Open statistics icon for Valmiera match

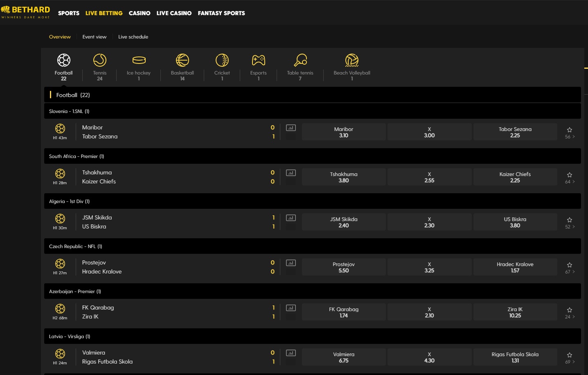pos(291,353)
